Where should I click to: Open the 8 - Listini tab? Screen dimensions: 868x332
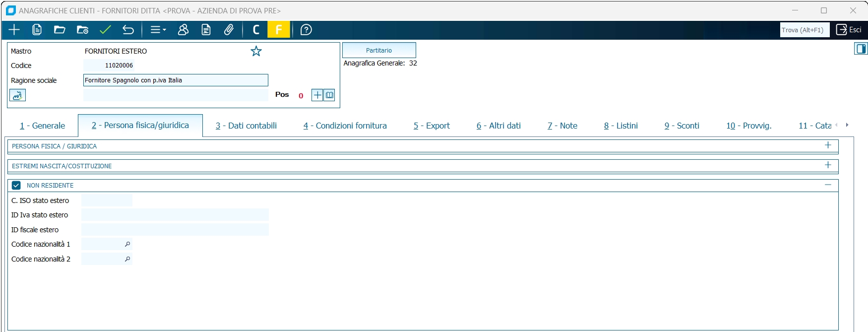click(621, 126)
